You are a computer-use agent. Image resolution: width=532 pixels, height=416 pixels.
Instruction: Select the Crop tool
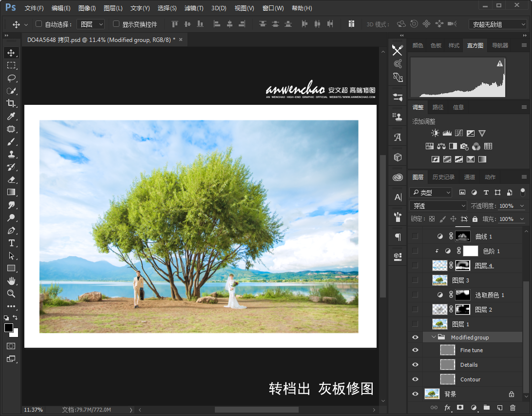11,103
